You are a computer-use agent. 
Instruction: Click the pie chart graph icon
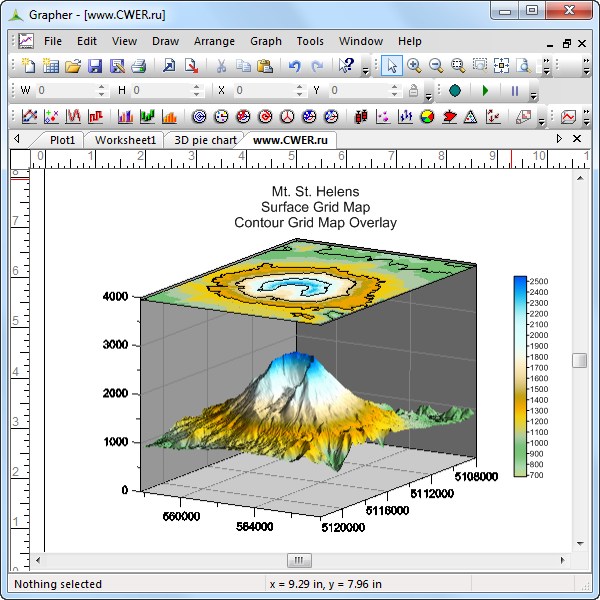click(427, 117)
